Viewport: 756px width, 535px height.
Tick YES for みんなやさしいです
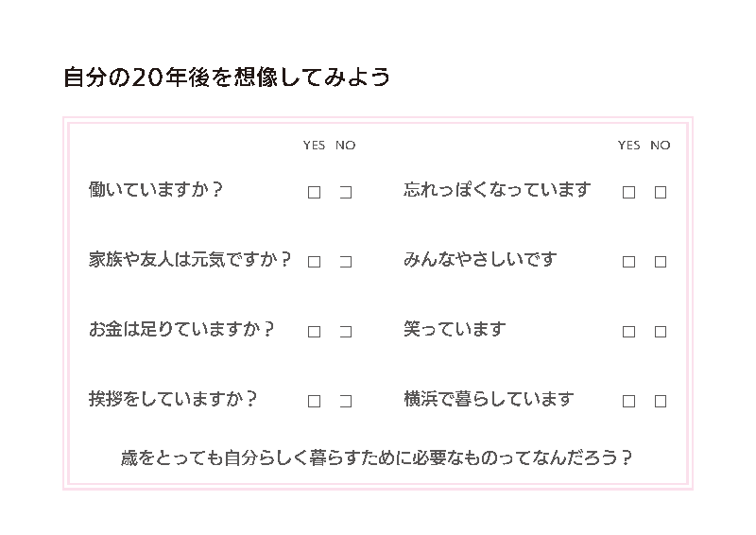coord(628,262)
